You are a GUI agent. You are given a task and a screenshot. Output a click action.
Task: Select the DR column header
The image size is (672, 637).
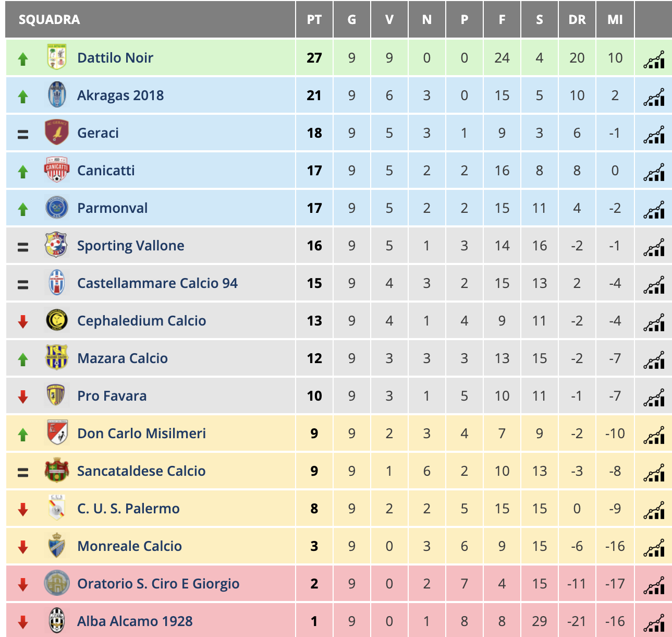point(577,20)
